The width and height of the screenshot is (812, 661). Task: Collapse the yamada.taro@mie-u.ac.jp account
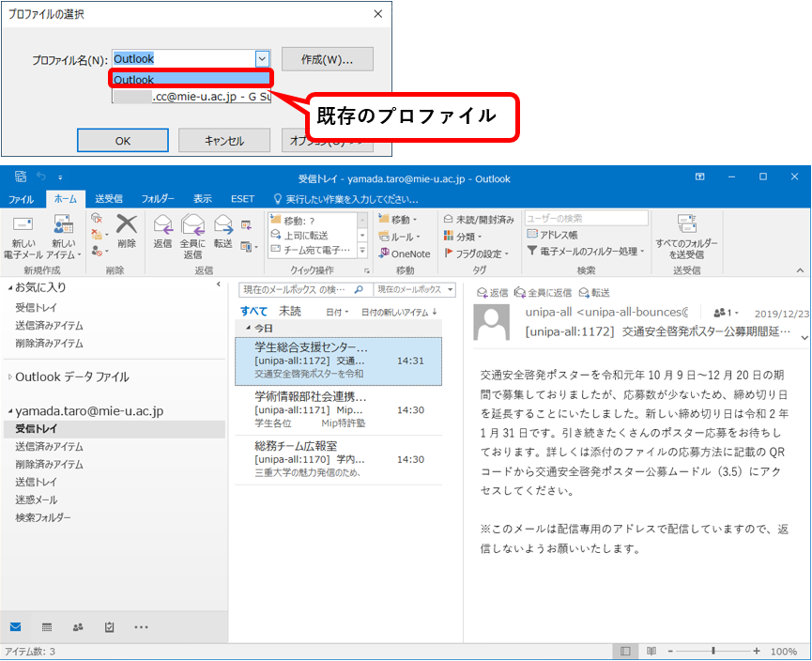click(10, 411)
